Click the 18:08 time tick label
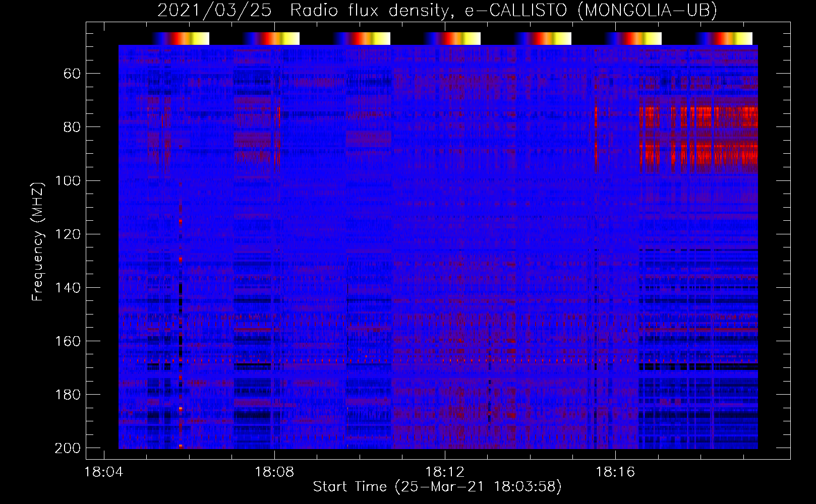Viewport: 816px width, 504px height. pos(274,472)
